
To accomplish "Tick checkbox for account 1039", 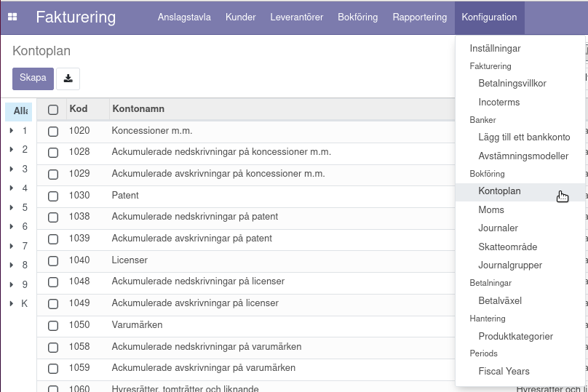I will pos(53,239).
